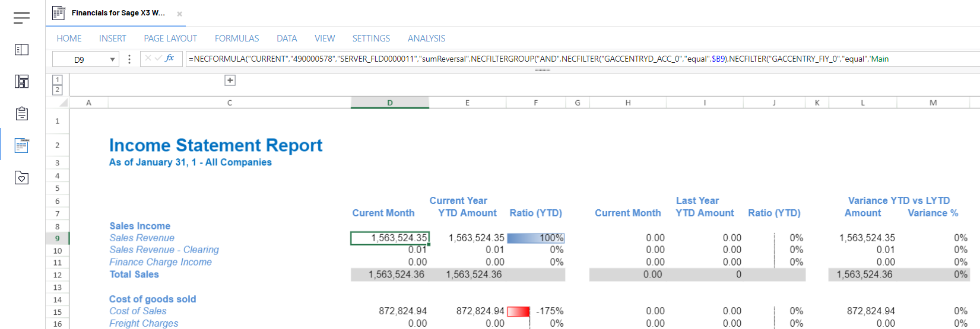980x329 pixels.
Task: Open the clipboard icon in sidebar
Action: (x=21, y=113)
